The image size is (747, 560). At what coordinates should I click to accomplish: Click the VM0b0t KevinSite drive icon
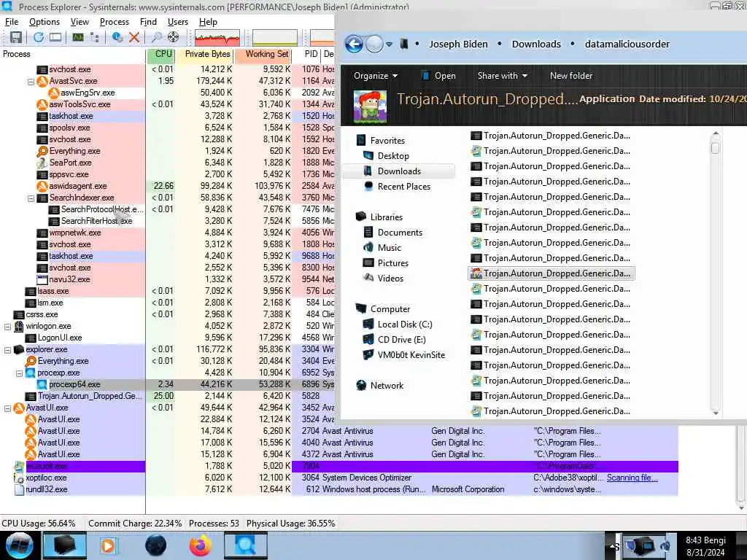tap(368, 355)
